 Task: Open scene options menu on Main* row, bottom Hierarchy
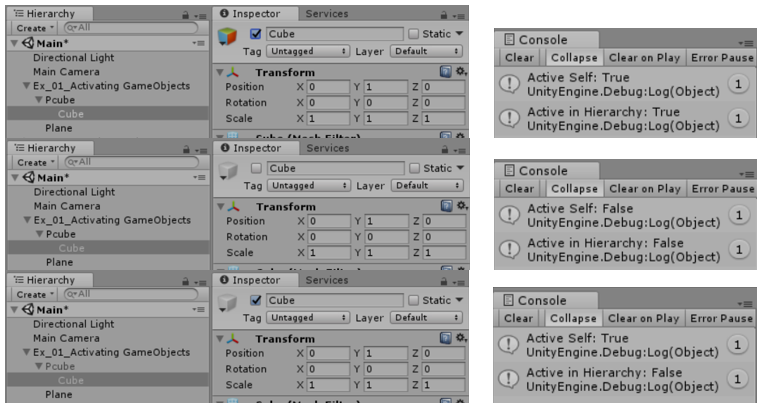coord(198,309)
